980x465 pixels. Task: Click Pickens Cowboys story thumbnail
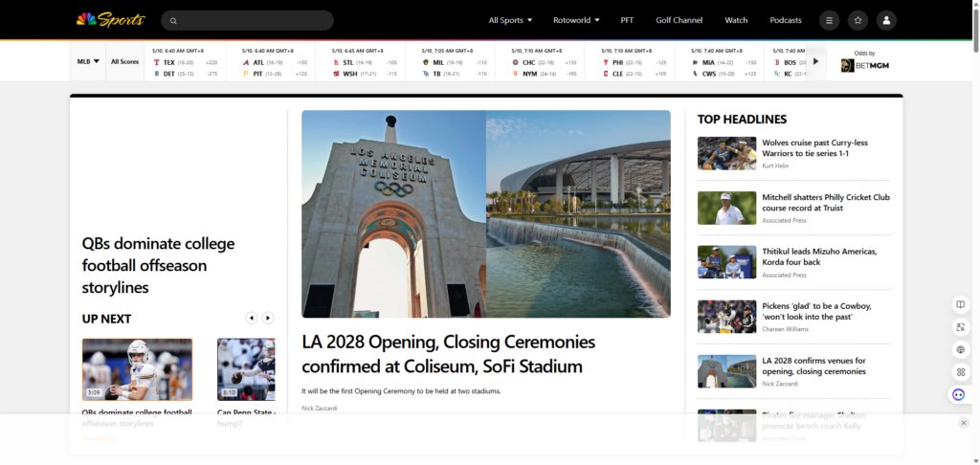(x=727, y=317)
